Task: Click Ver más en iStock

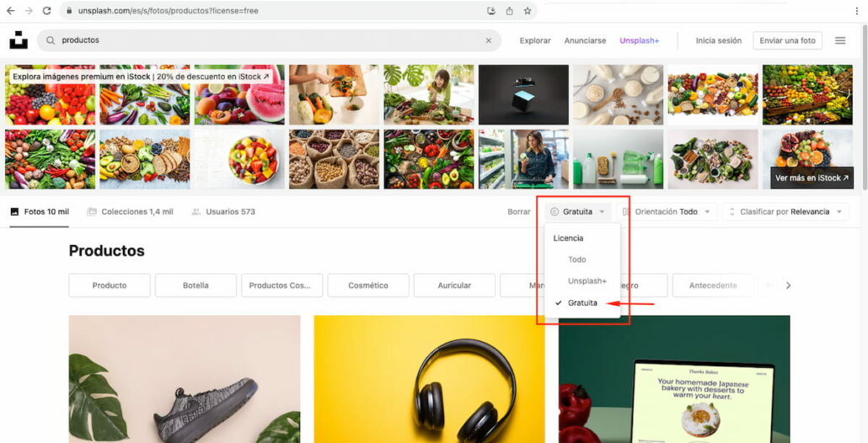Action: click(812, 178)
